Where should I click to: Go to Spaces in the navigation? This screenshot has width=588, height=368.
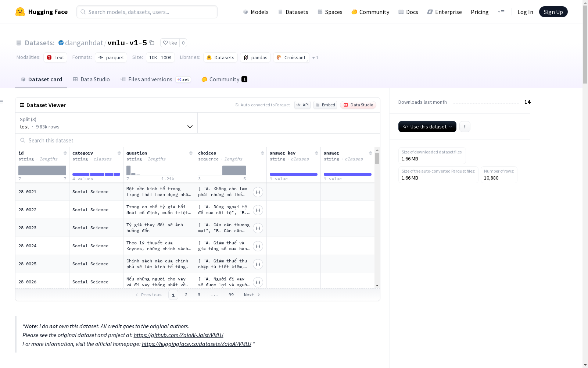(x=330, y=12)
